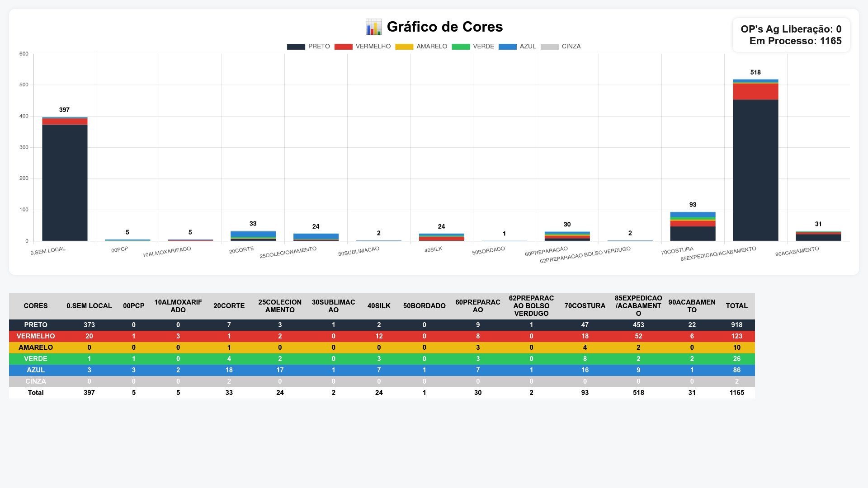Toggle PRETO legend color swatch
The width and height of the screenshot is (868, 488).
296,47
